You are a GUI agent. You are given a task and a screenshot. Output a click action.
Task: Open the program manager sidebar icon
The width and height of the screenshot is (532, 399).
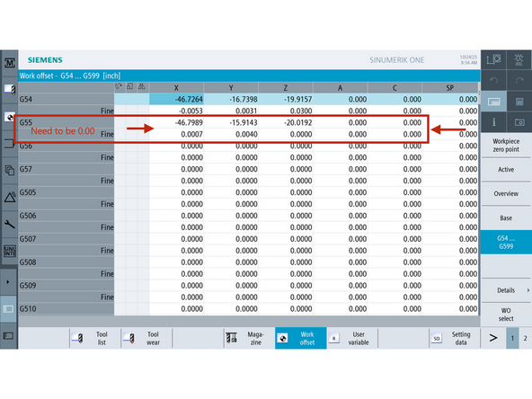(x=10, y=170)
